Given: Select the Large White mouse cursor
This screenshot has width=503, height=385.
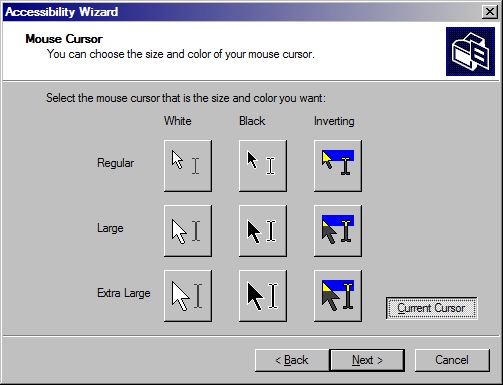Looking at the screenshot, I should point(188,231).
